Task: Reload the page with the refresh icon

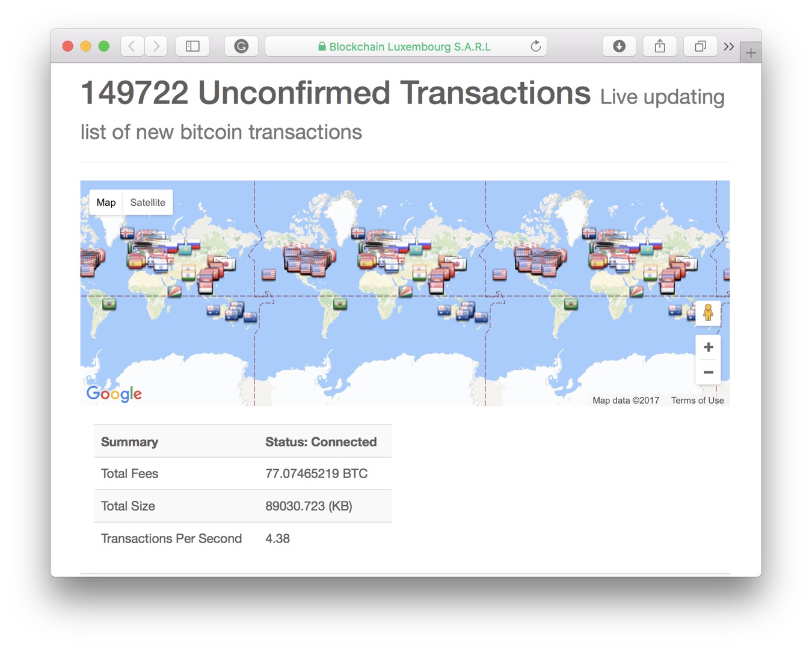Action: pyautogui.click(x=535, y=46)
